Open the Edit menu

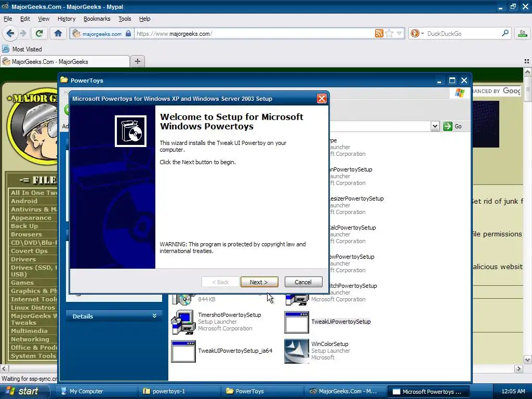[x=25, y=19]
